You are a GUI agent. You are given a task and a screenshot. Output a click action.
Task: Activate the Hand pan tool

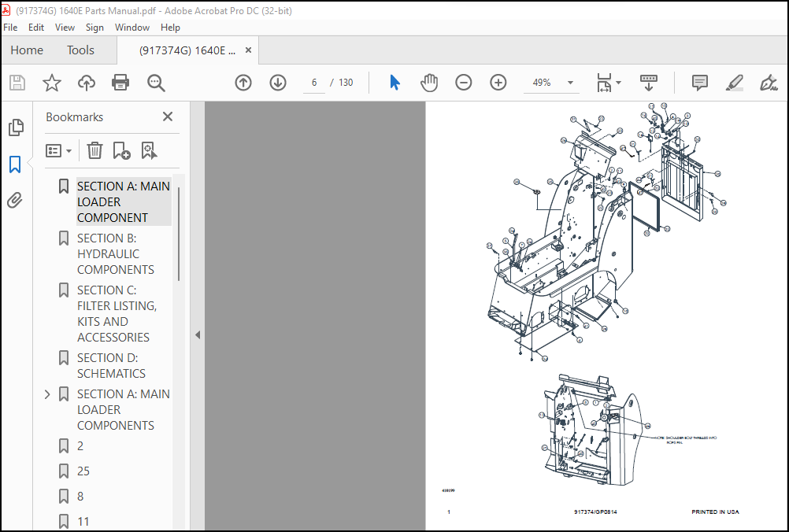click(x=428, y=83)
